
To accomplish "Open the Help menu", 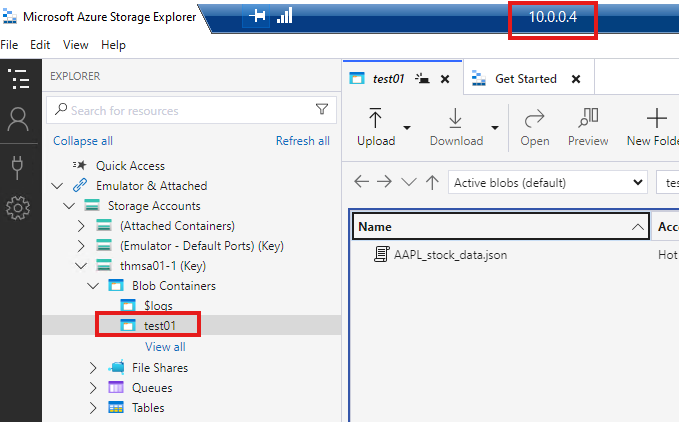I will click(113, 45).
